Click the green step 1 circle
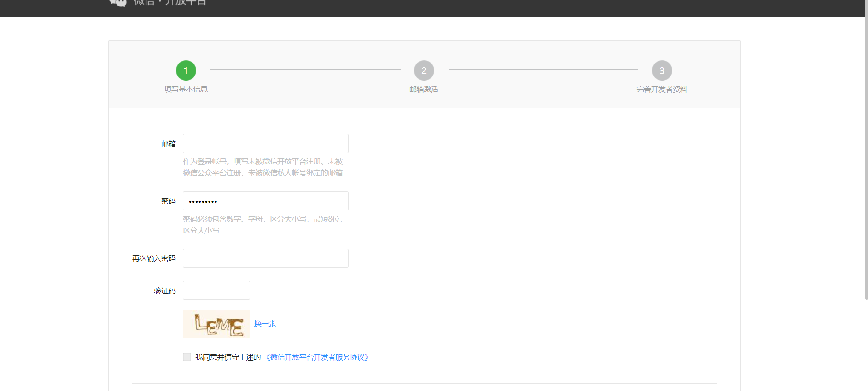This screenshot has width=868, height=391. point(186,70)
